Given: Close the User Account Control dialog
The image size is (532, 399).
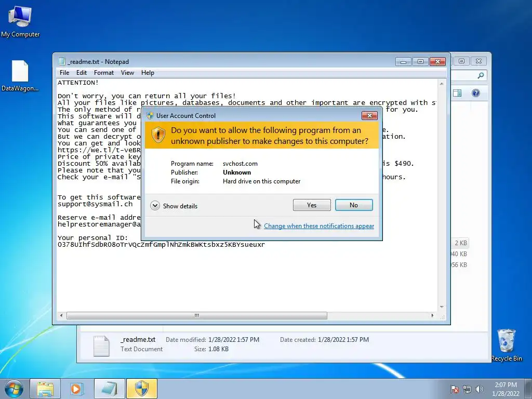Looking at the screenshot, I should (x=369, y=116).
